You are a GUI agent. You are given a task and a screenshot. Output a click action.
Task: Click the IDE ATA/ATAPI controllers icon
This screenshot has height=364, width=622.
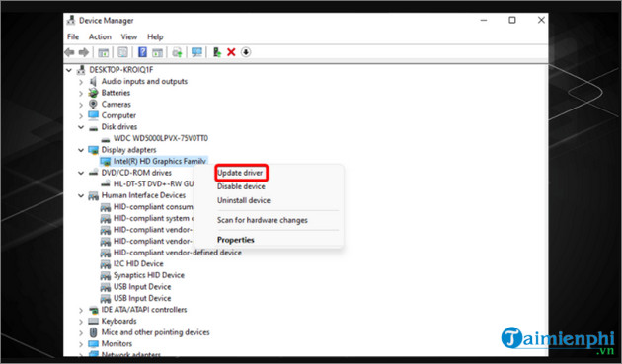(93, 310)
